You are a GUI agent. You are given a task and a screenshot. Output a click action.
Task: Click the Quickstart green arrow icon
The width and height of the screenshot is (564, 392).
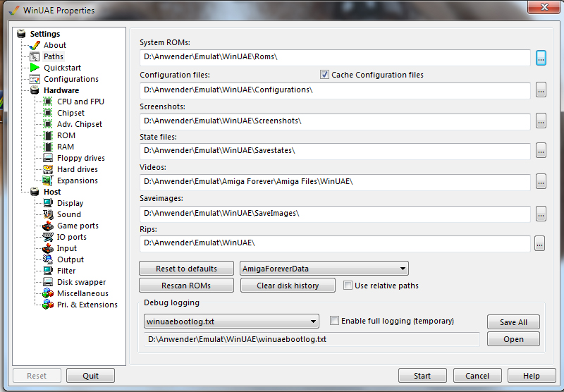35,68
